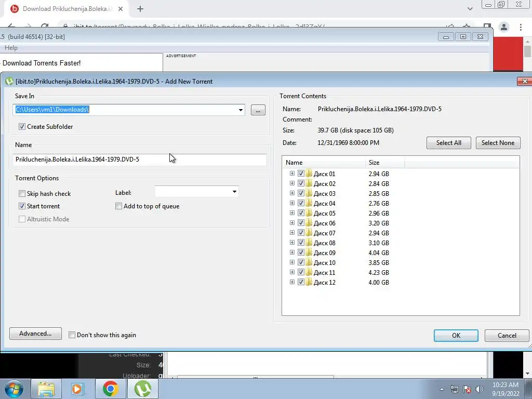Click OK to add torrent
Screen dimensions: 532x399
pyautogui.click(x=456, y=335)
